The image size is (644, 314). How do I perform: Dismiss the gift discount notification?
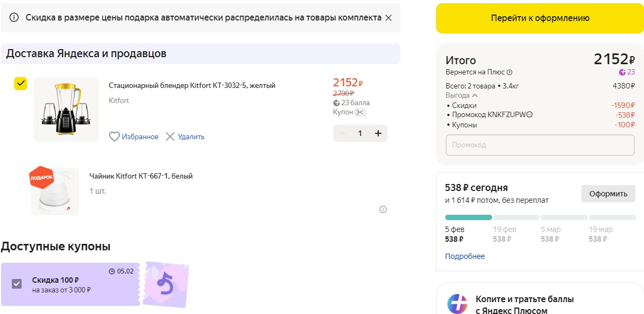(388, 18)
